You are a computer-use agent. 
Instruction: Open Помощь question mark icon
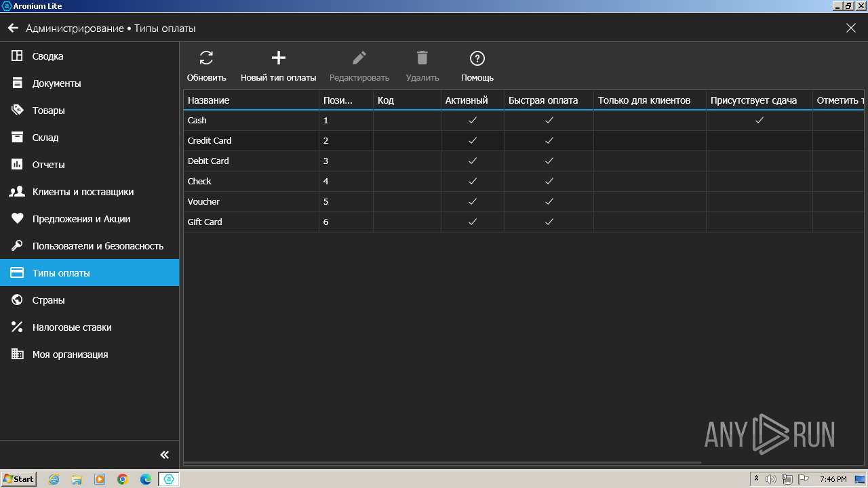[x=477, y=58]
